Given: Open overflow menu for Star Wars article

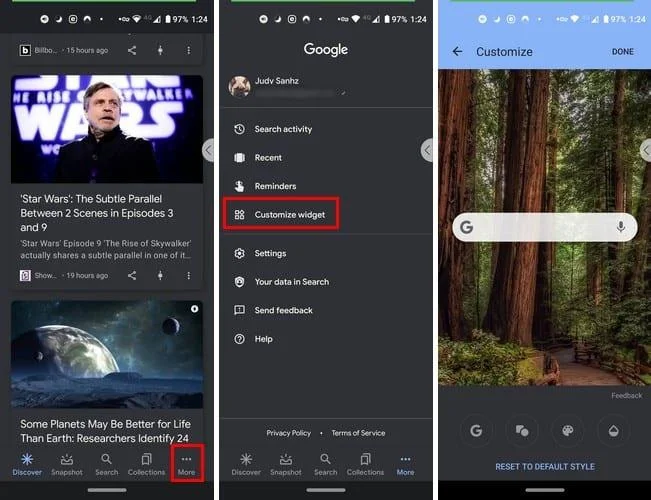Looking at the screenshot, I should coord(188,275).
